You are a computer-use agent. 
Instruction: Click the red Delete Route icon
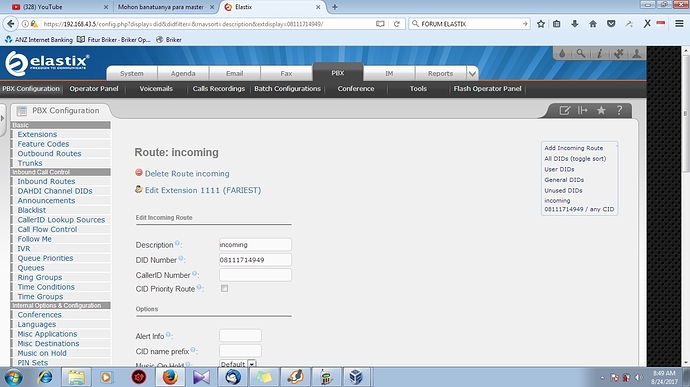click(139, 173)
